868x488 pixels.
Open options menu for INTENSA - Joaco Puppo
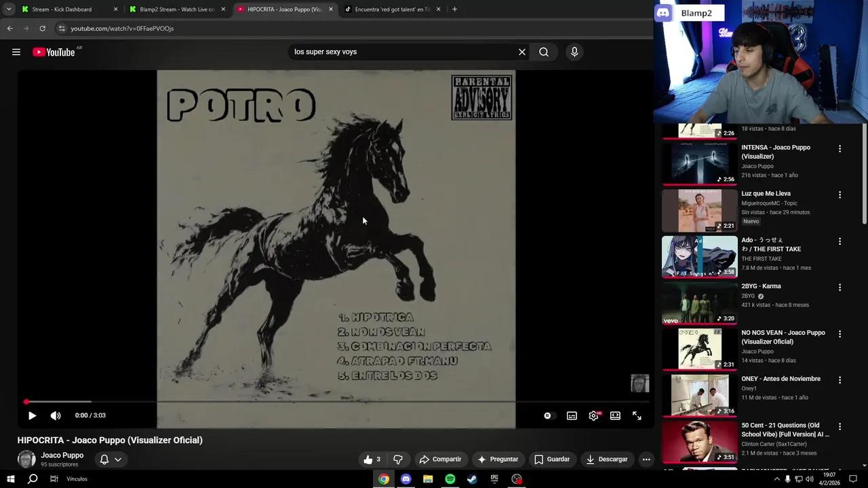click(x=840, y=148)
